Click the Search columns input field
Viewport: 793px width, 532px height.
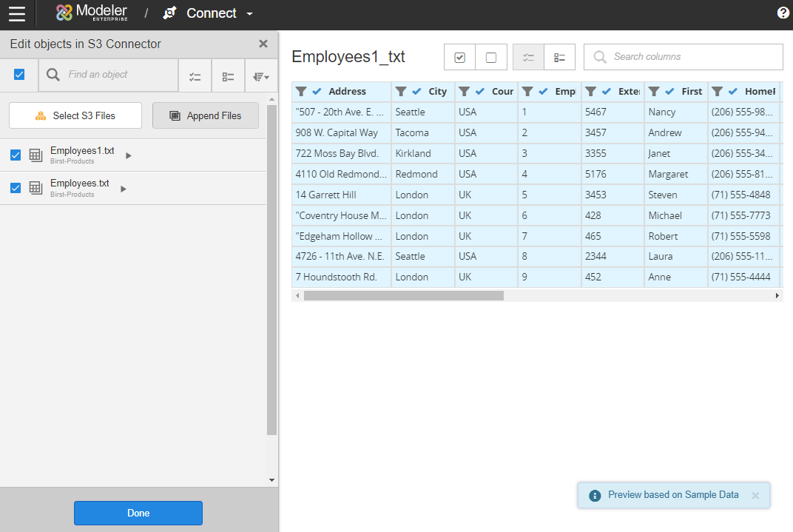(692, 57)
